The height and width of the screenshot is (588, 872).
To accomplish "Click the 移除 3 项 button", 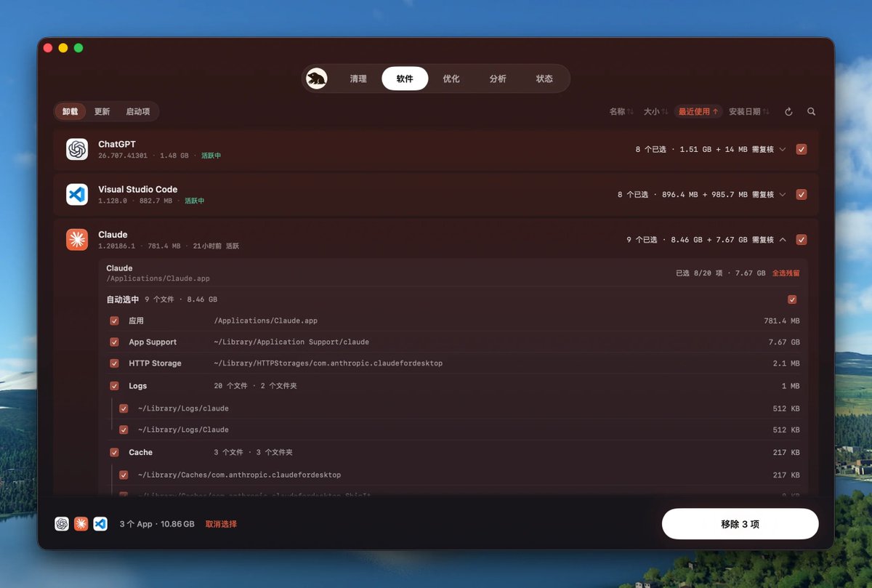I will [740, 524].
